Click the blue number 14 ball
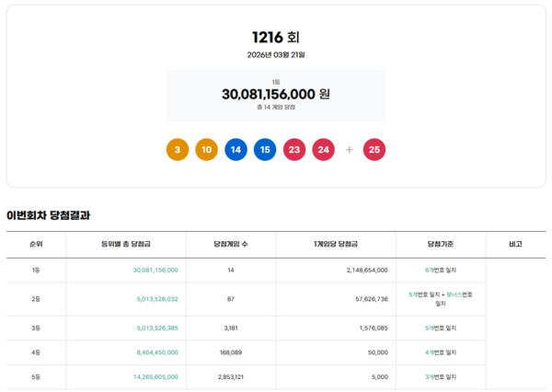 236,150
